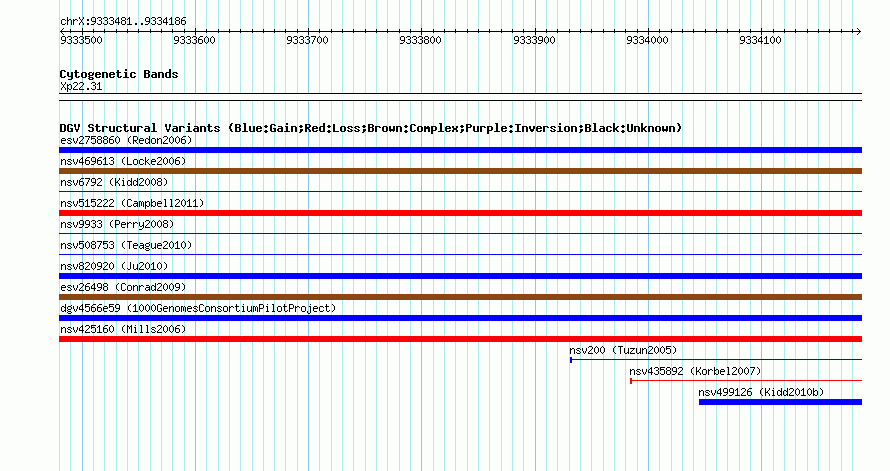Click the blue bar under dgv4566e59

(x=460, y=318)
